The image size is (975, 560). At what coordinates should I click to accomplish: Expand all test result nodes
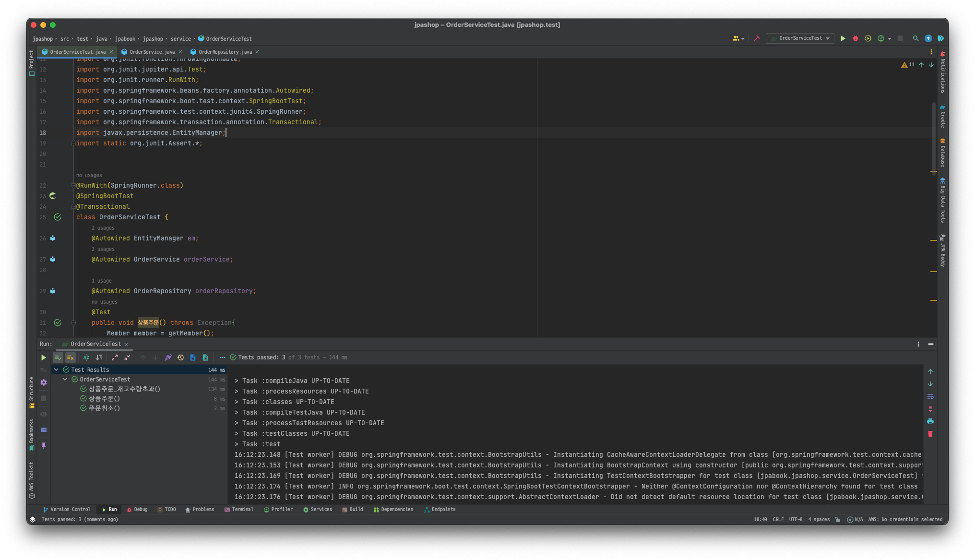tap(115, 357)
